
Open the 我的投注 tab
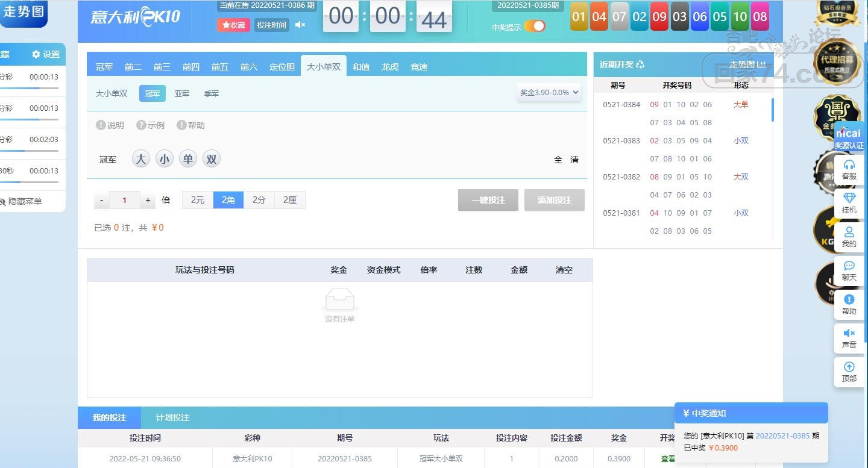click(x=109, y=417)
